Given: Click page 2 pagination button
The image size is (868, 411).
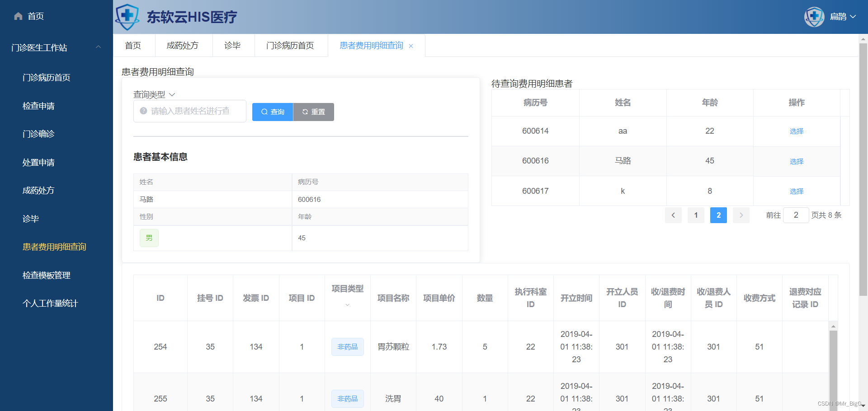Looking at the screenshot, I should [x=718, y=215].
